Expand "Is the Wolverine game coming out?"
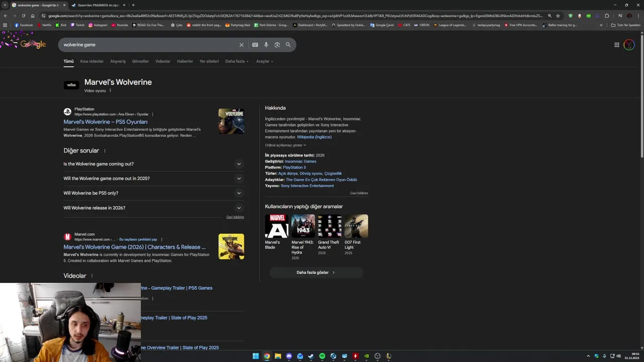 pos(153,164)
